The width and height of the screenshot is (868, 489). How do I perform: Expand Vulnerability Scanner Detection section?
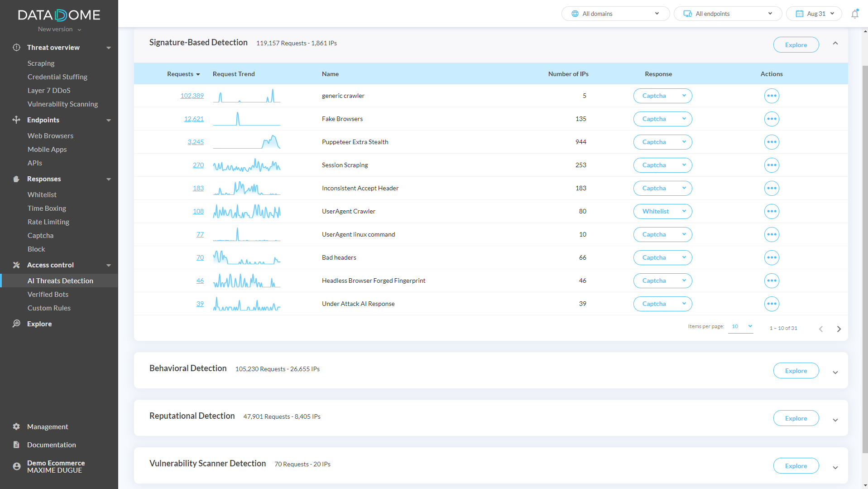coord(835,467)
